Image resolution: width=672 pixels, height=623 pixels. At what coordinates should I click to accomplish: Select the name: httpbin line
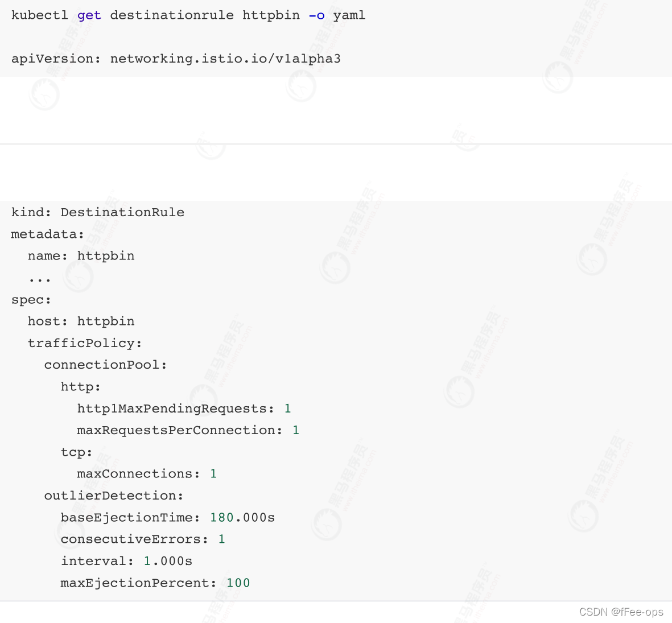81,256
